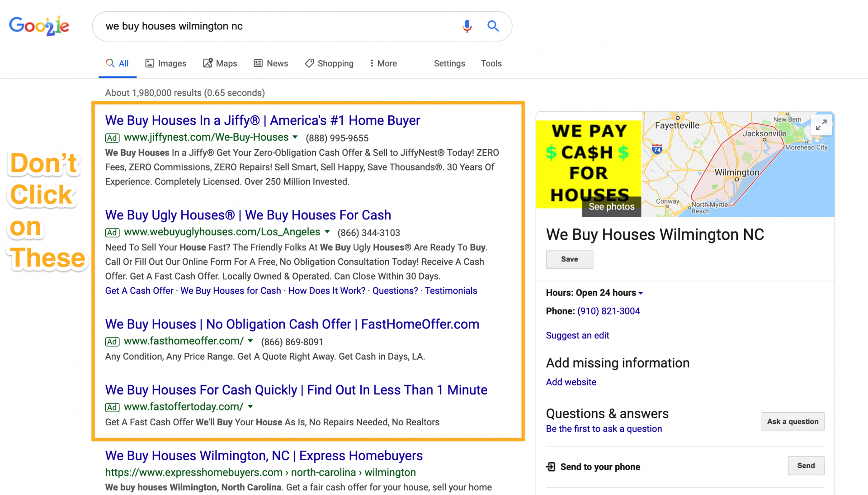Switch to the Maps tab
The height and width of the screenshot is (495, 868).
220,63
